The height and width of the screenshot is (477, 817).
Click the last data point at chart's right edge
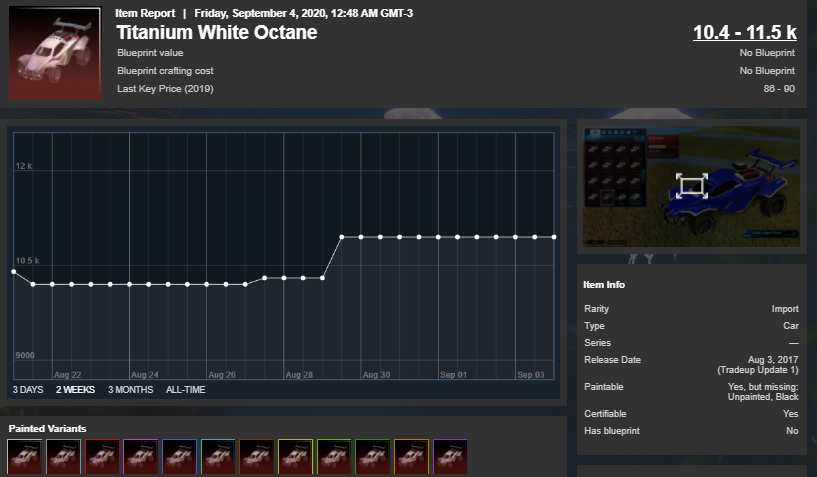coord(554,237)
